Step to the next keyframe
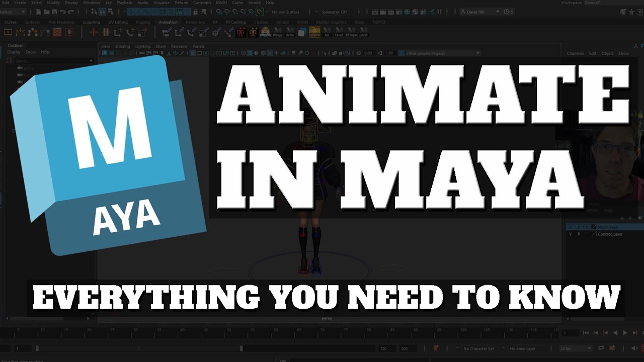 click(634, 333)
